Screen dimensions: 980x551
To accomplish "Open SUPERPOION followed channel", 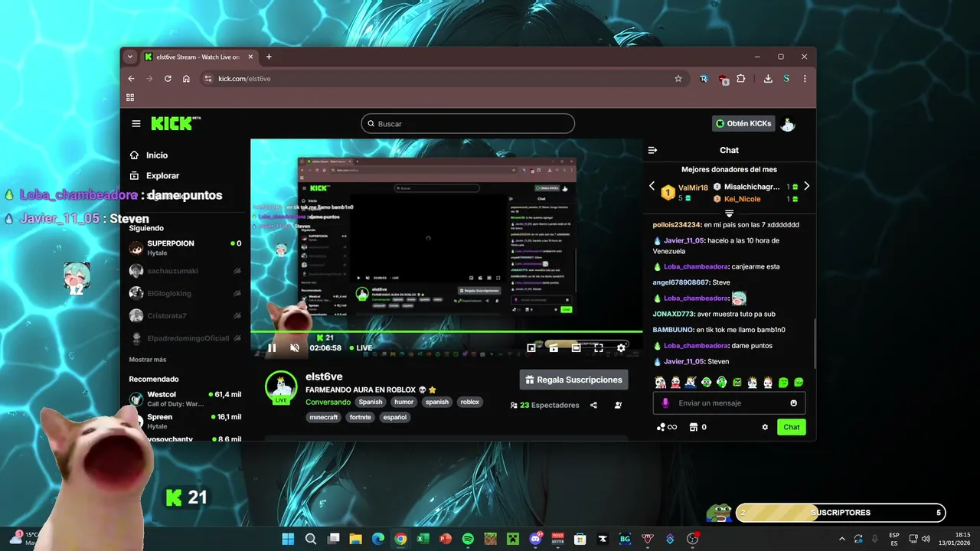I will (185, 247).
